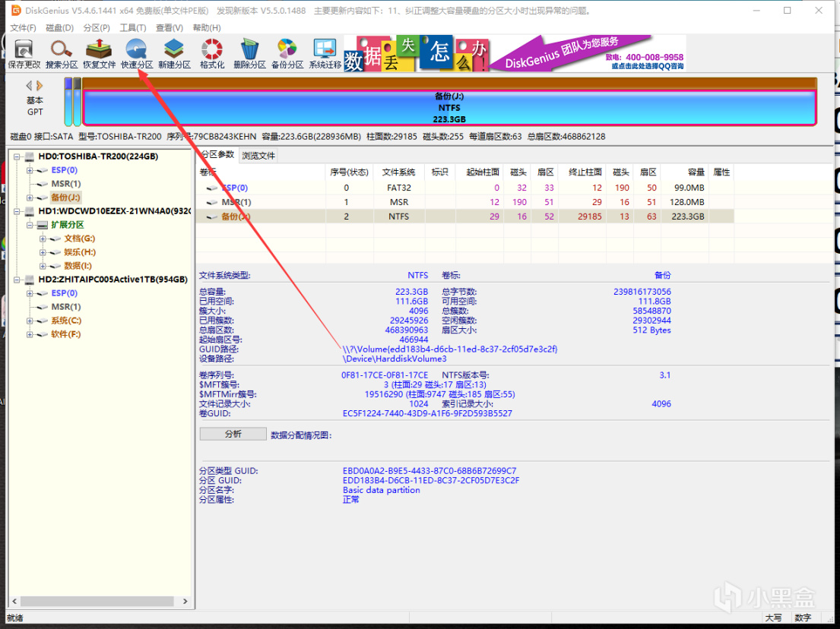Select 娱乐(H:) partition in the tree
Viewport: 840px width, 629px height.
(80, 252)
